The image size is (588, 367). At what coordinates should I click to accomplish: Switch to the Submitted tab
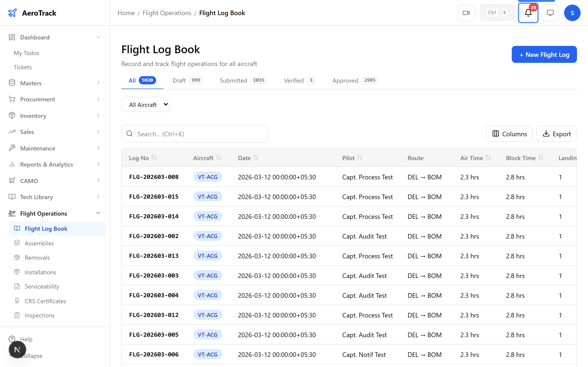pyautogui.click(x=234, y=80)
